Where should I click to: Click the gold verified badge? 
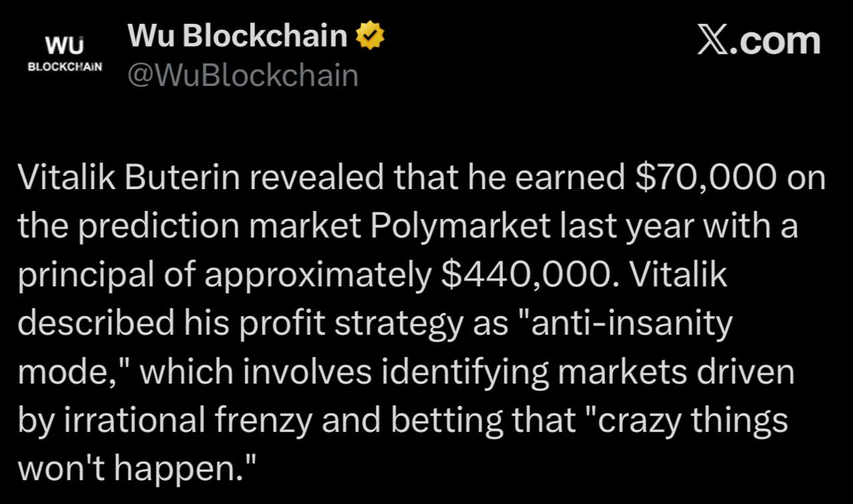pos(371,36)
